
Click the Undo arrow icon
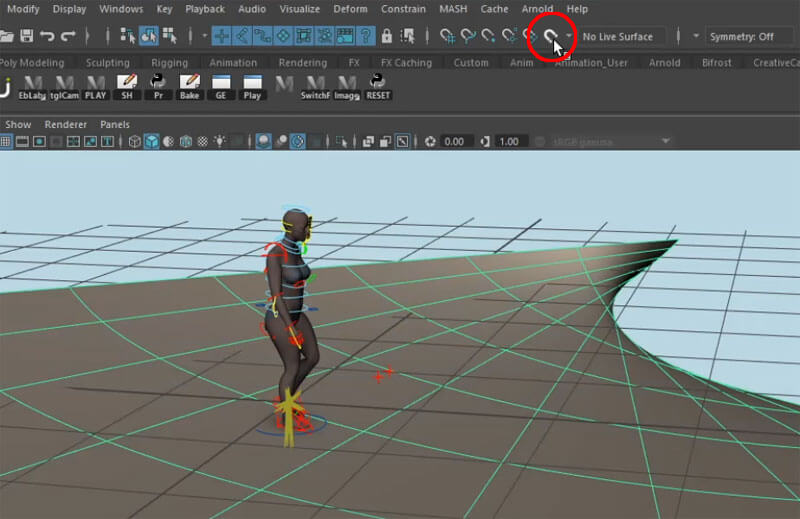(x=47, y=36)
